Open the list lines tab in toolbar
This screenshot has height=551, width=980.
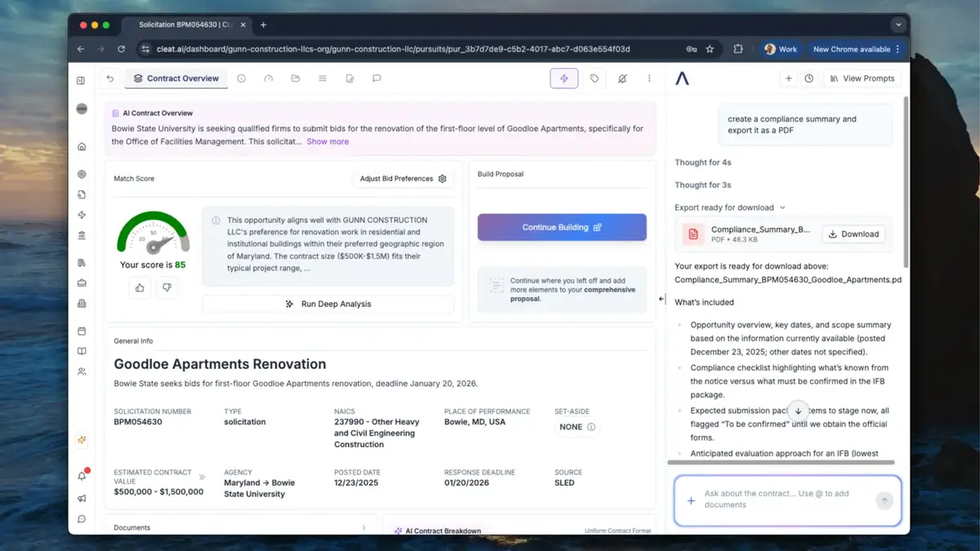click(323, 78)
